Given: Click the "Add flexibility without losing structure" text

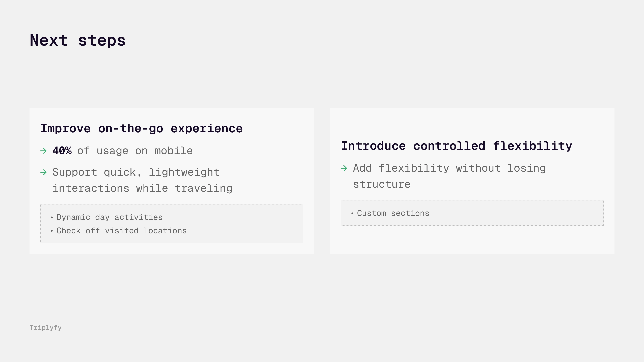Looking at the screenshot, I should click(x=449, y=168).
